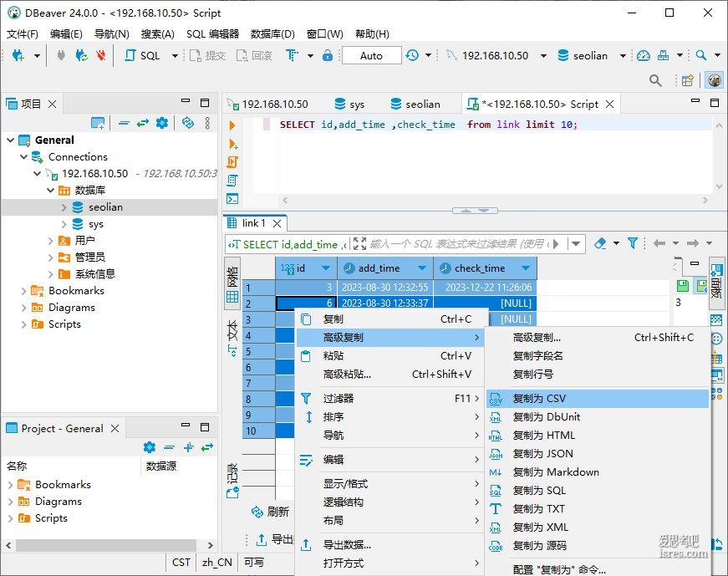Open the 文件(F) menu
Screen dimensions: 728x576
click(x=23, y=34)
